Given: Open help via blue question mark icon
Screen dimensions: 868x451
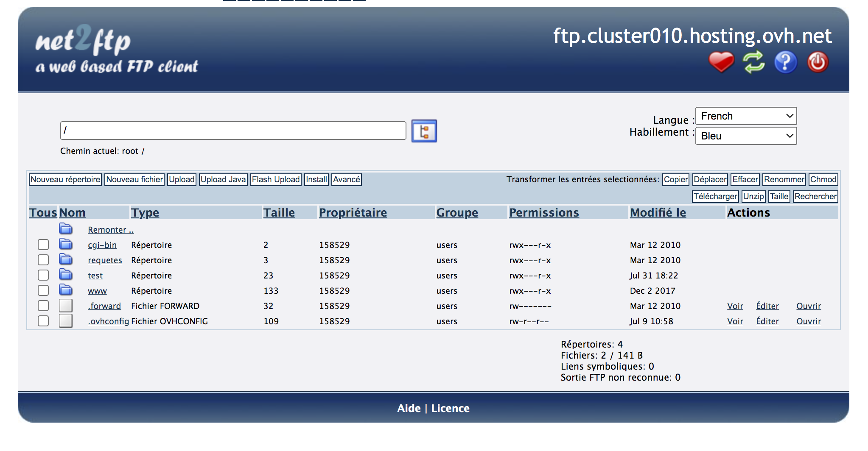Looking at the screenshot, I should click(x=785, y=62).
